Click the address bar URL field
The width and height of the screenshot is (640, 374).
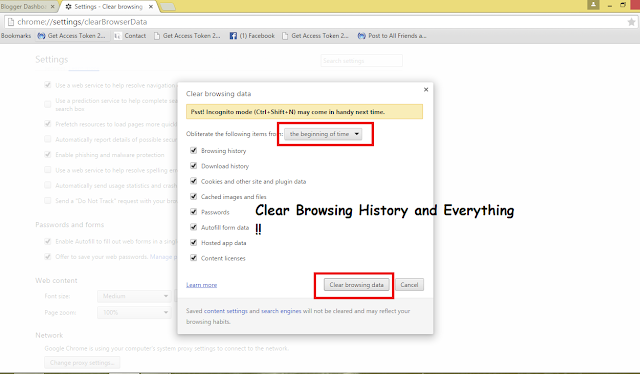point(318,22)
